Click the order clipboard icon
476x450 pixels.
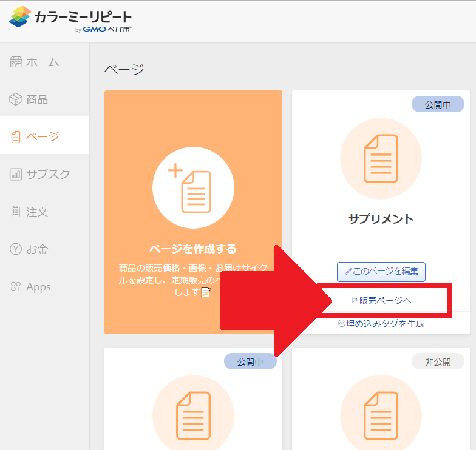16,211
